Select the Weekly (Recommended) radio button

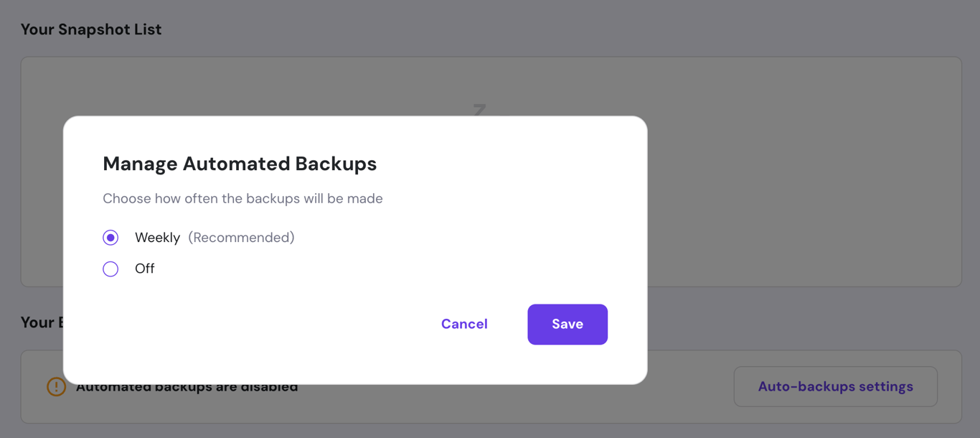110,237
